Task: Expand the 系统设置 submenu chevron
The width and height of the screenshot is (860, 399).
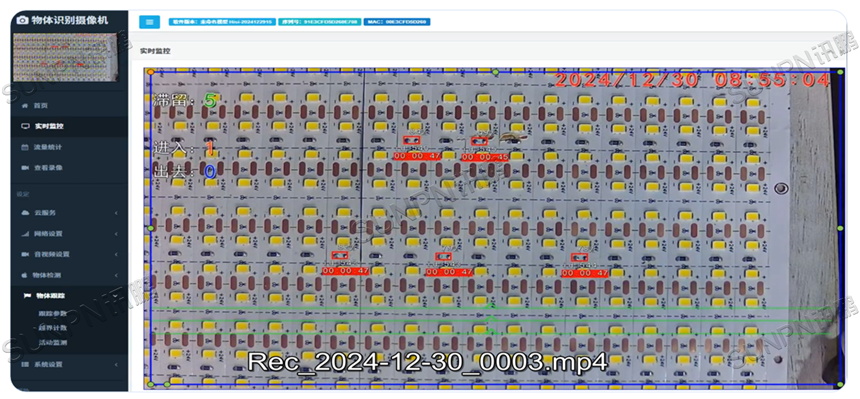Action: point(116,364)
